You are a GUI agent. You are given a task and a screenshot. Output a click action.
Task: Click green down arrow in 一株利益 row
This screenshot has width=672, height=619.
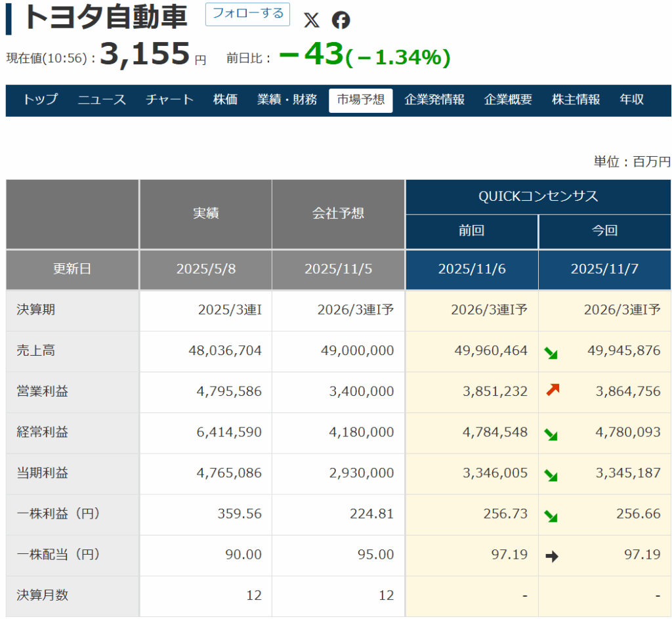click(x=551, y=516)
